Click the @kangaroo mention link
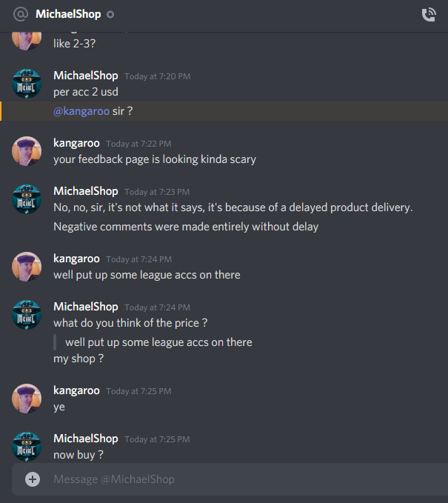Viewport: 448px width, 503px height. 81,111
